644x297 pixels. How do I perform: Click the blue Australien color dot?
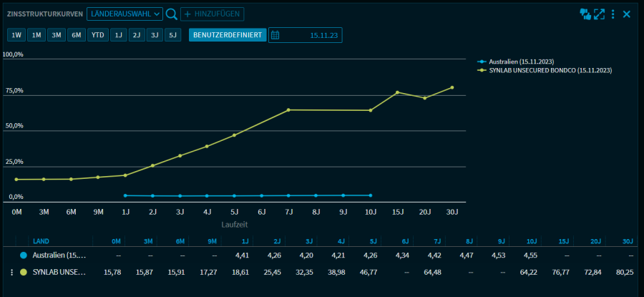[x=24, y=255]
